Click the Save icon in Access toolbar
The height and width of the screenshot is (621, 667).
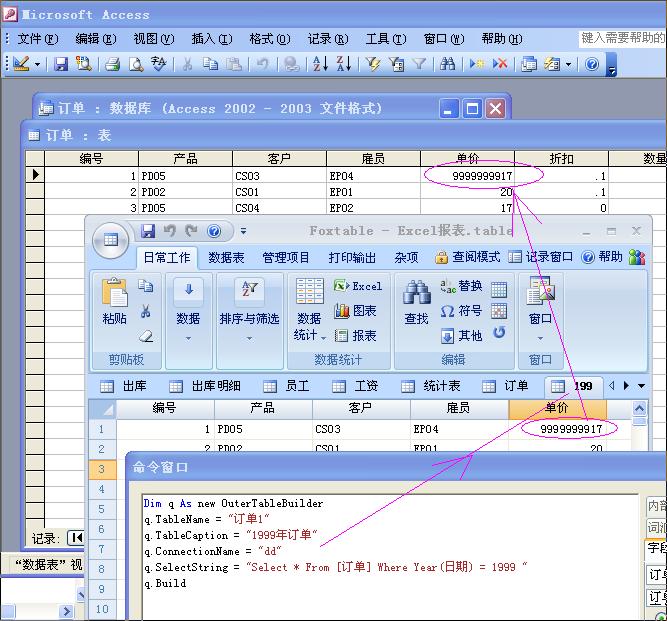pos(61,64)
